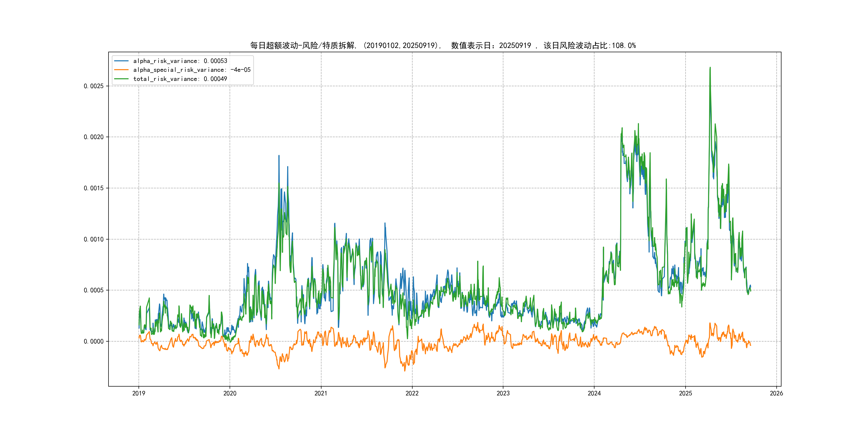Click the 2022 x-axis tick label

[x=412, y=393]
